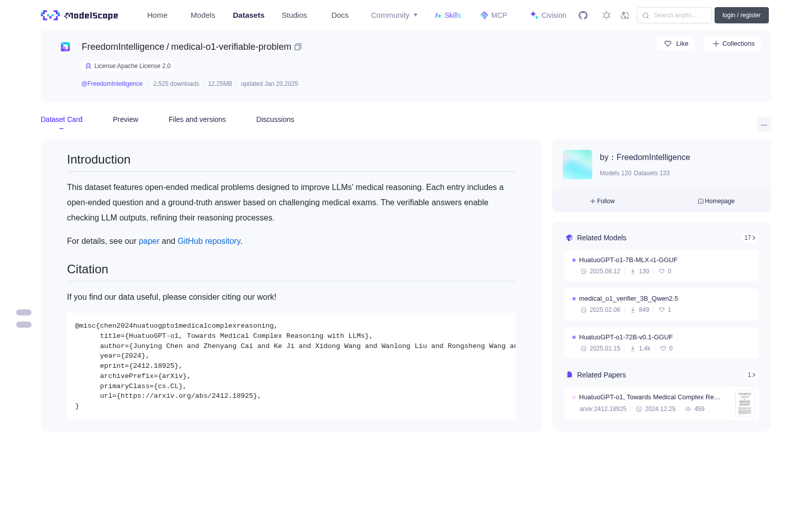Click the License: Apache License 2.0 badge
The image size is (812, 508).
(127, 66)
